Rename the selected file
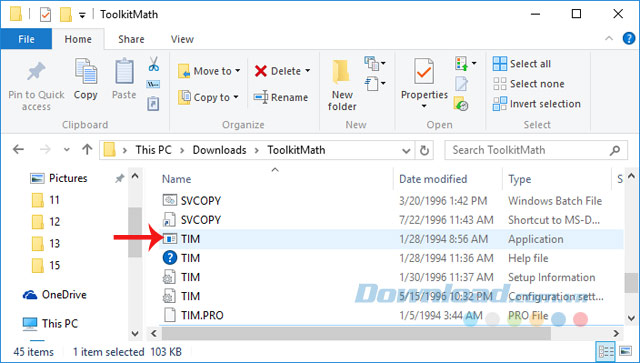The height and width of the screenshot is (363, 640). [280, 97]
